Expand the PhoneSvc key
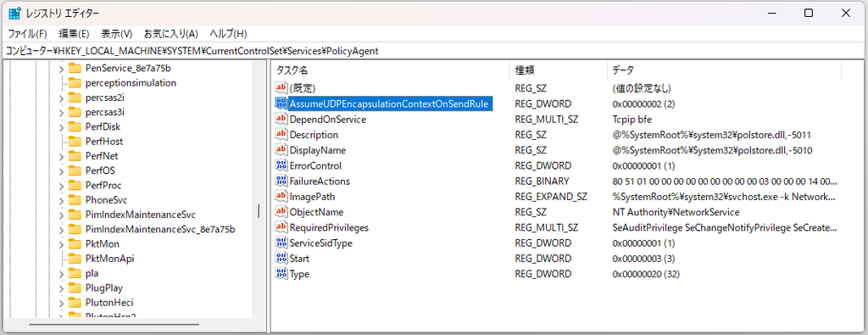Image resolution: width=868 pixels, height=335 pixels. pos(61,200)
